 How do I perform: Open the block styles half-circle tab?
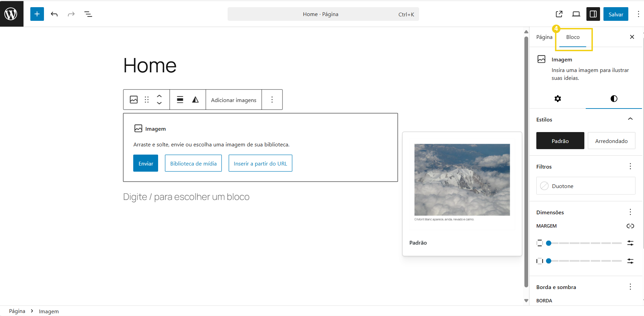pyautogui.click(x=614, y=99)
